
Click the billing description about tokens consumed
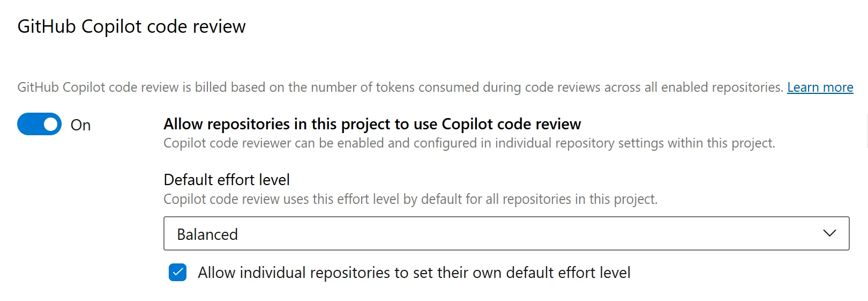click(400, 87)
